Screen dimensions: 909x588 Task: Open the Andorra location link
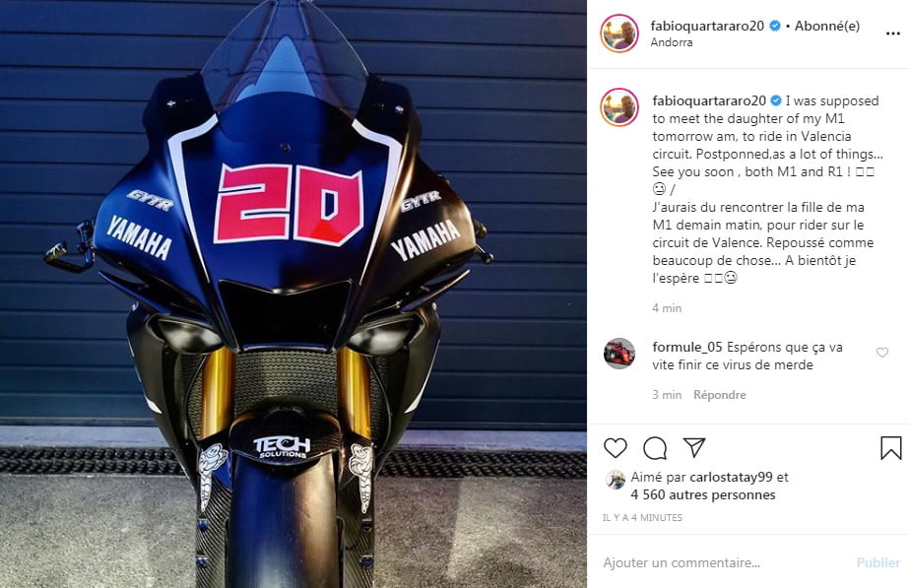672,42
